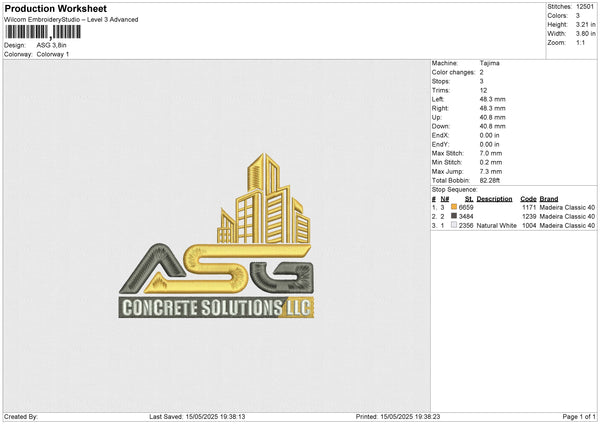Click the 'Brand' column header
The width and height of the screenshot is (600, 424).
549,199
